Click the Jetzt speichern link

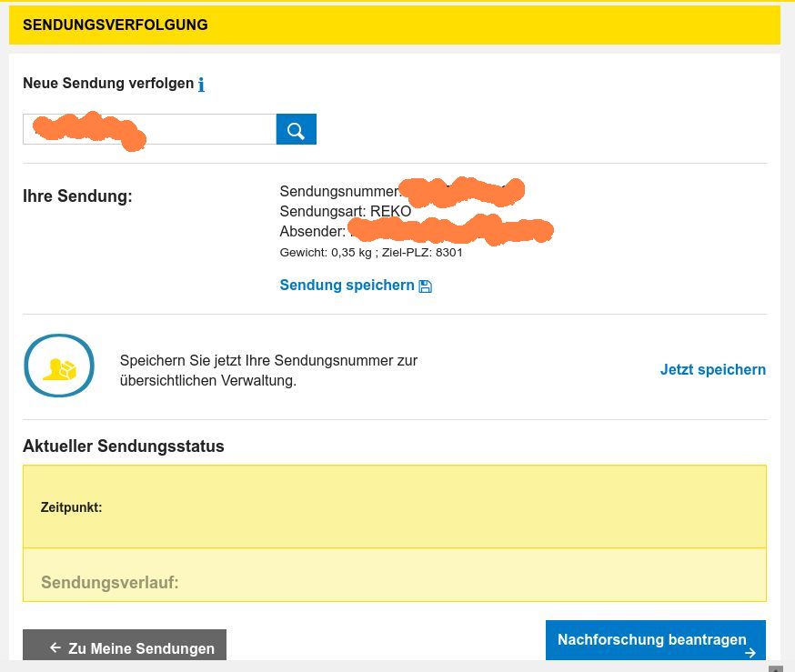point(712,369)
